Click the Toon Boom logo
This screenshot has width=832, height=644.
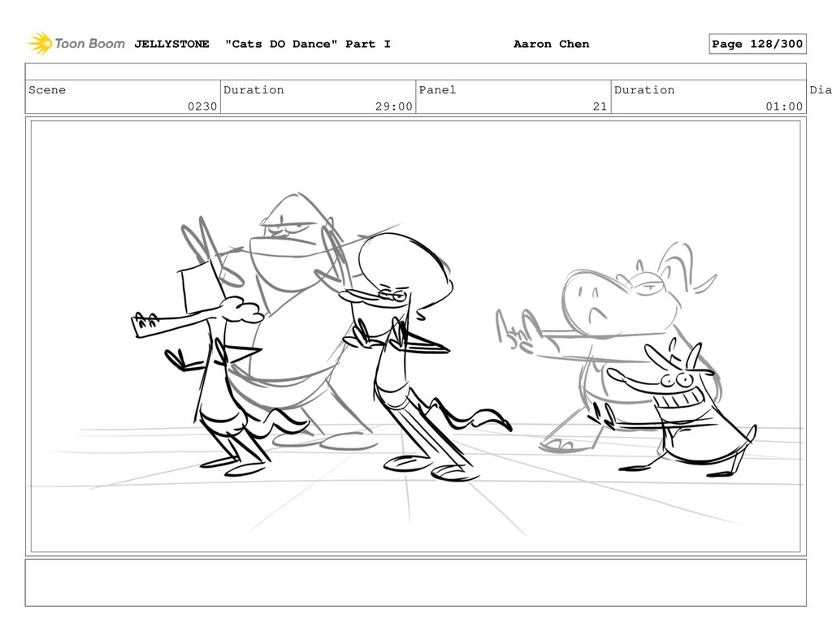[x=76, y=44]
